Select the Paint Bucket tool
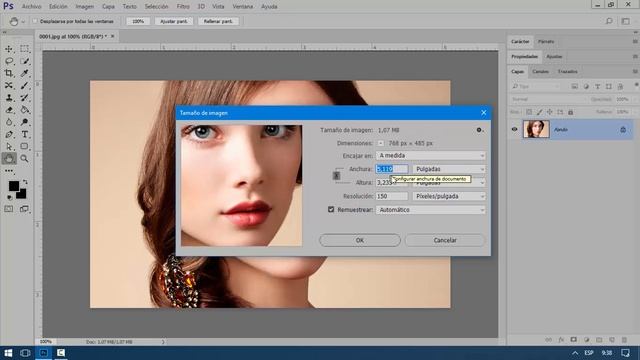Viewport: 640px width, 360px height. click(24, 110)
